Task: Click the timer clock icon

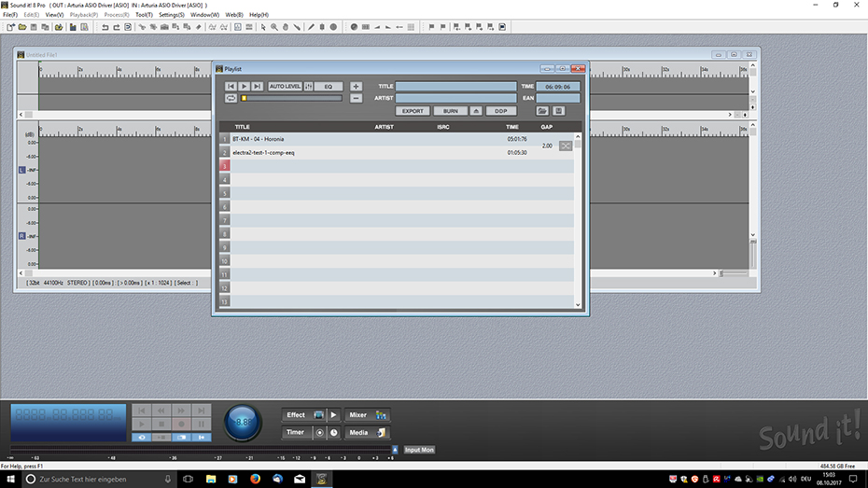Action: [x=334, y=433]
